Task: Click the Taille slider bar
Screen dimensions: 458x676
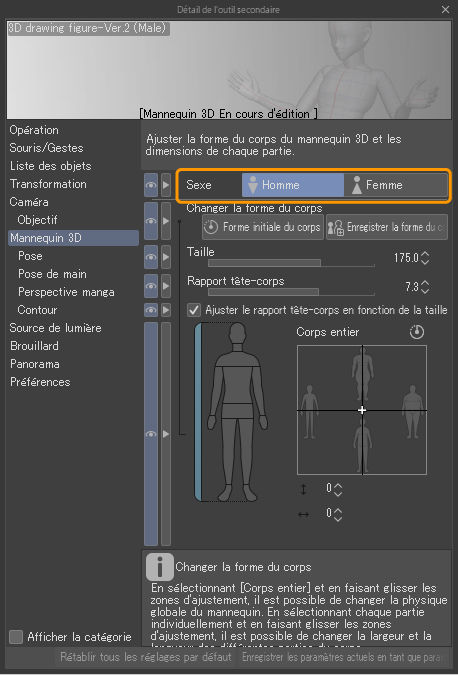Action: tap(291, 263)
